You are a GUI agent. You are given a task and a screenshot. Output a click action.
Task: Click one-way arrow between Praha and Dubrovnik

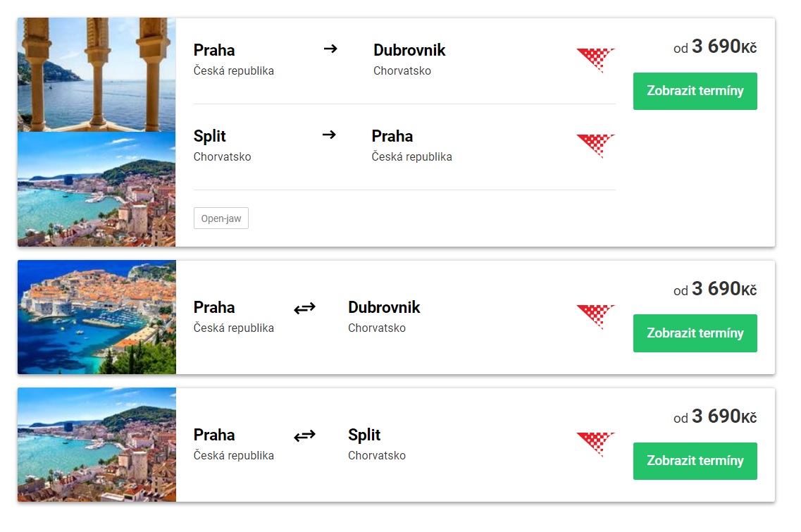[x=330, y=49]
